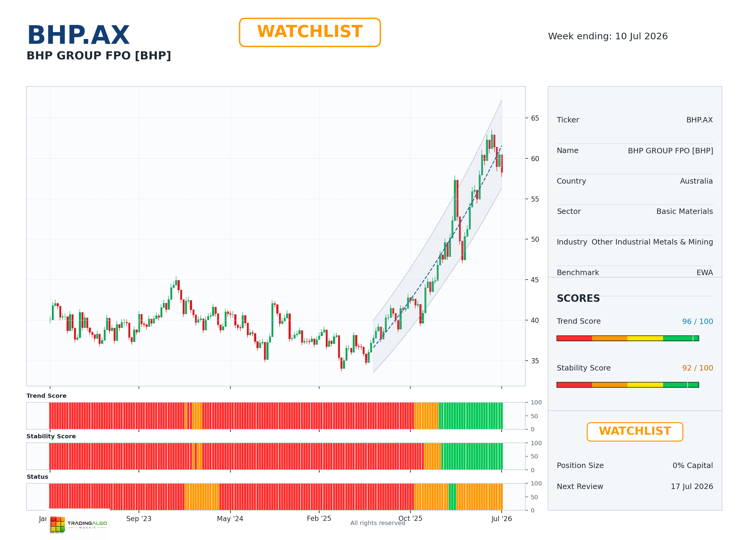This screenshot has width=756, height=540.
Task: Click the price axis label 50
Action: [535, 239]
